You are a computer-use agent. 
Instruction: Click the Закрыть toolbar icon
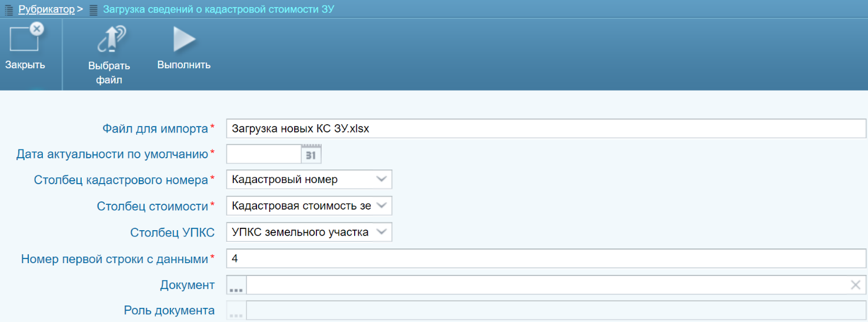tap(26, 38)
